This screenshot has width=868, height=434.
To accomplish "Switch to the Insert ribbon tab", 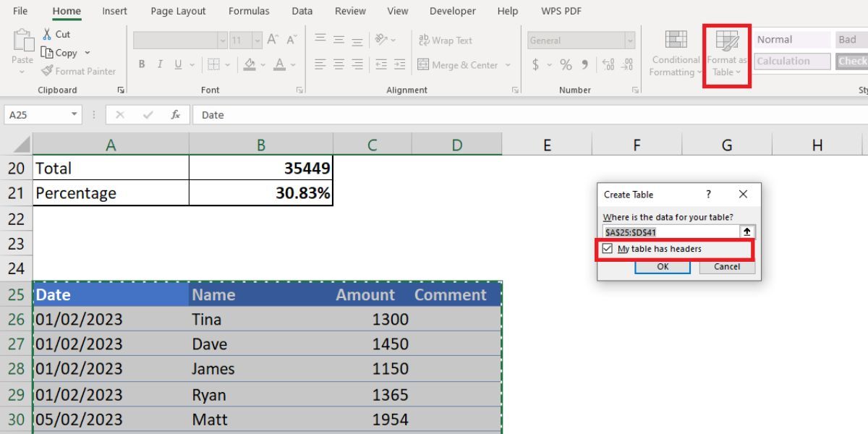I will 114,11.
